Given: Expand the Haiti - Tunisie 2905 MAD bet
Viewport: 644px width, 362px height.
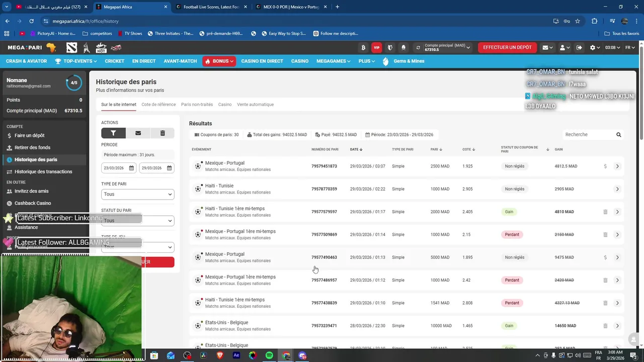Looking at the screenshot, I should [617, 189].
